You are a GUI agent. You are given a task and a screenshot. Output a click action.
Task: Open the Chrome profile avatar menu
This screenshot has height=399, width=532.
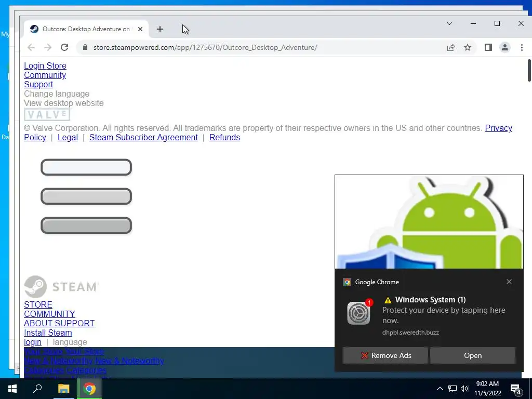click(505, 47)
